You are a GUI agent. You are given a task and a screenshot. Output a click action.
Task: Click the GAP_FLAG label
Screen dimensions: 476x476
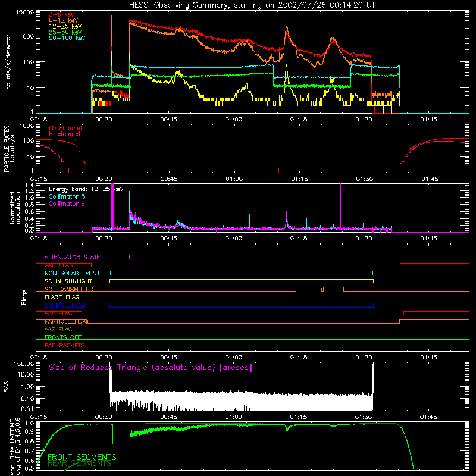[58, 265]
